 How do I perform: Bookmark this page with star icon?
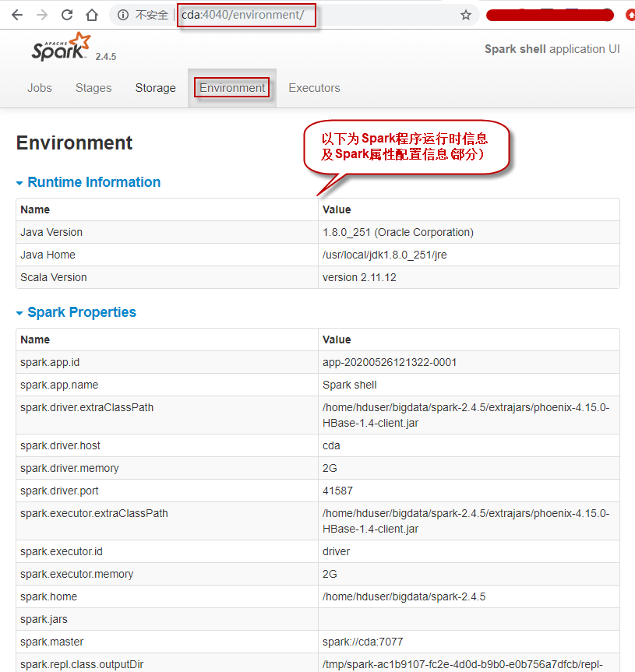[466, 15]
